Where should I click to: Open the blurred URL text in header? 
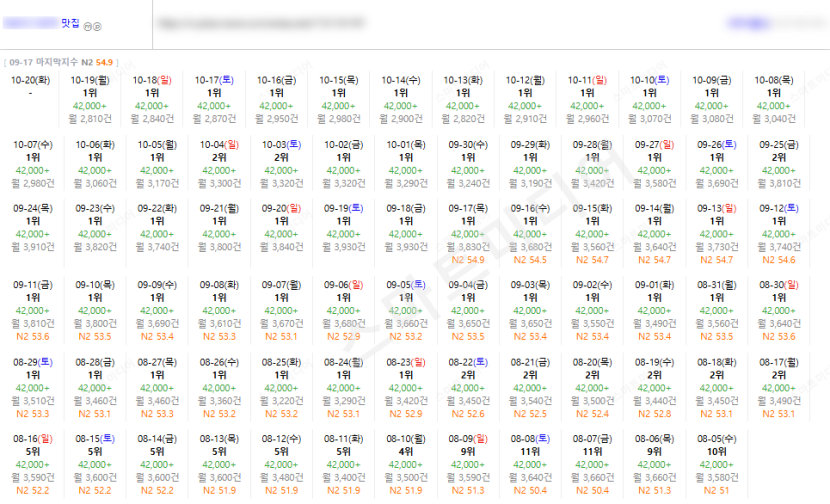261,23
